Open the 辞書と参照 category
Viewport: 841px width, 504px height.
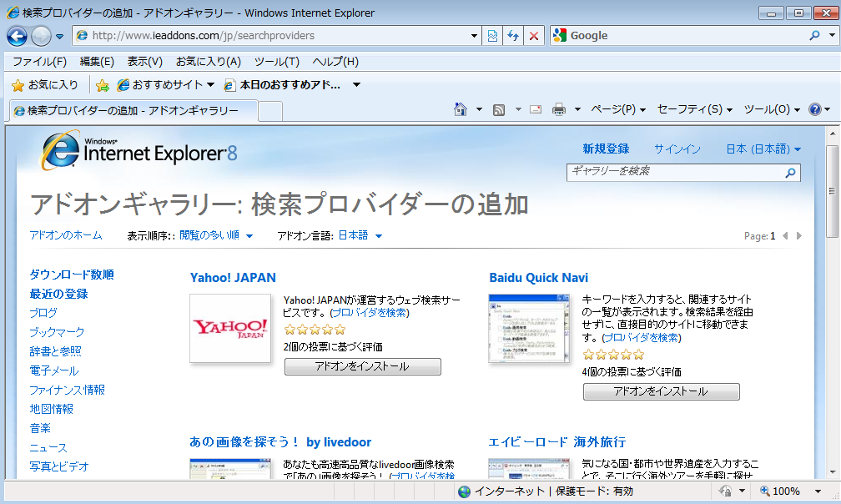click(x=56, y=351)
